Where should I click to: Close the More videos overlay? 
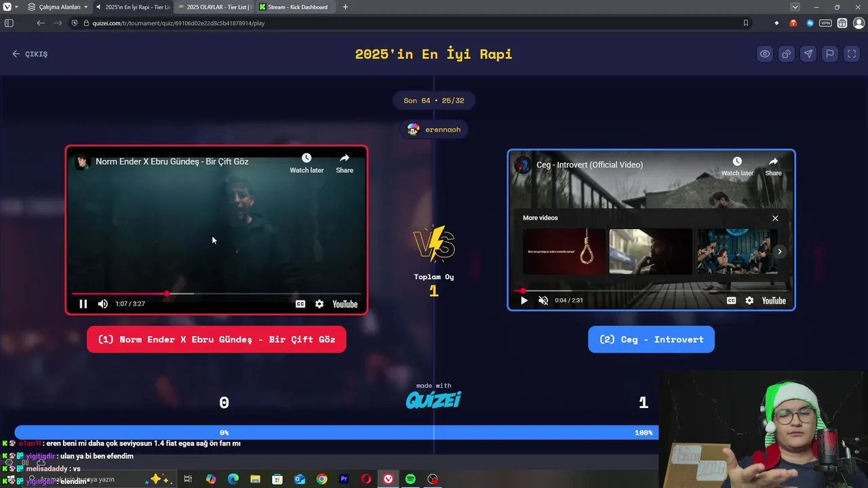click(x=775, y=218)
